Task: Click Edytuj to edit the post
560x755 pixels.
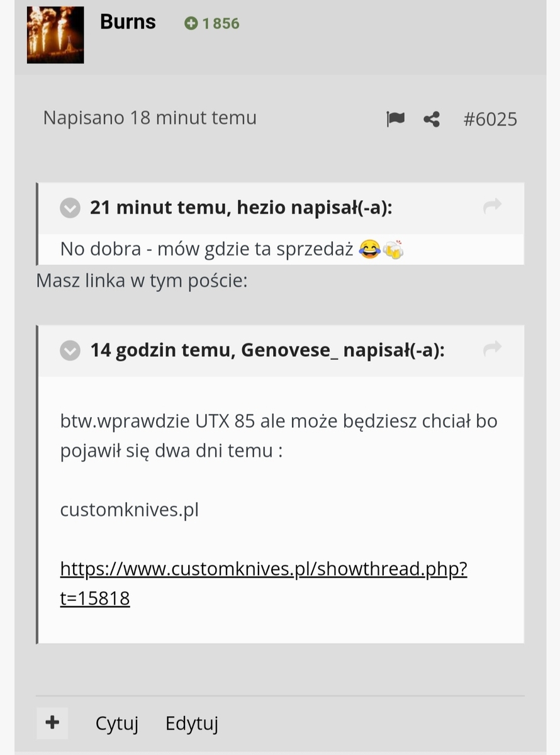Action: tap(192, 724)
